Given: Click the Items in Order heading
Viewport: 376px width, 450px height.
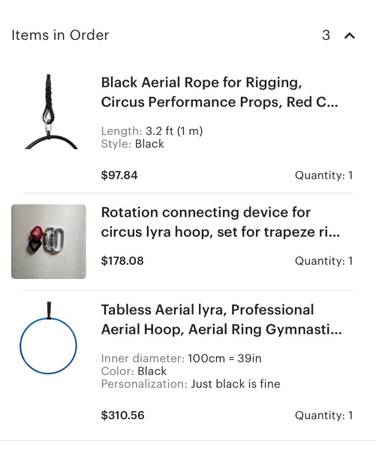Looking at the screenshot, I should [x=60, y=35].
